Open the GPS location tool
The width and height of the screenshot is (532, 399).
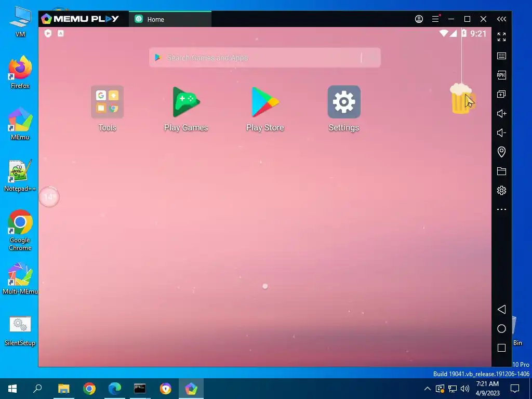tap(501, 152)
